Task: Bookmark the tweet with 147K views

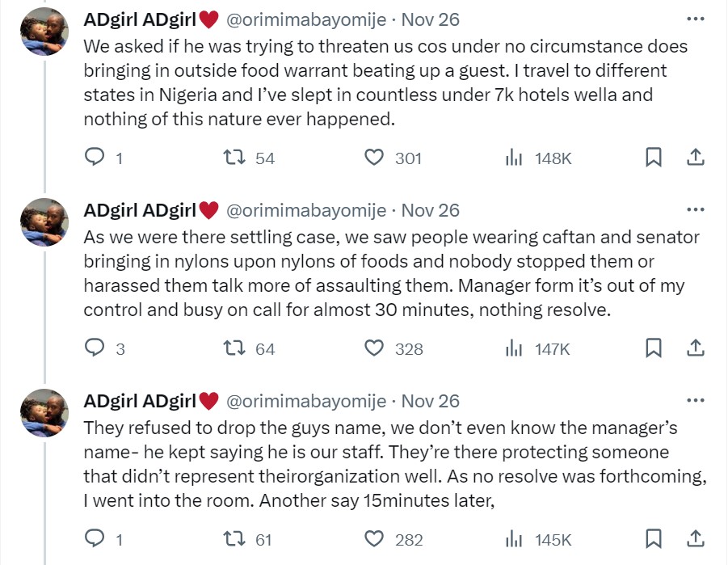Action: [x=654, y=348]
